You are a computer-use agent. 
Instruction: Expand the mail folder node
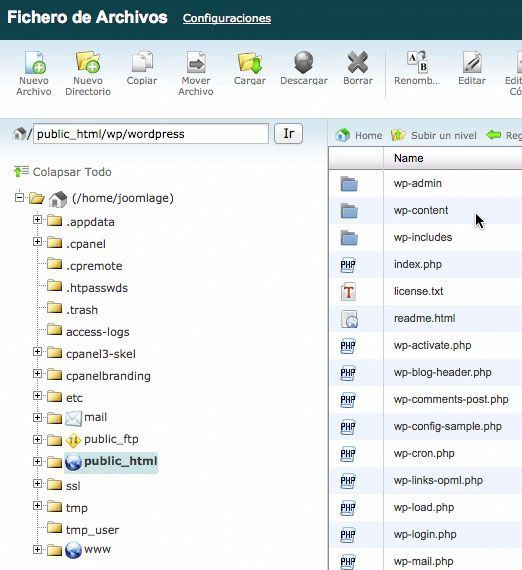[x=37, y=417]
